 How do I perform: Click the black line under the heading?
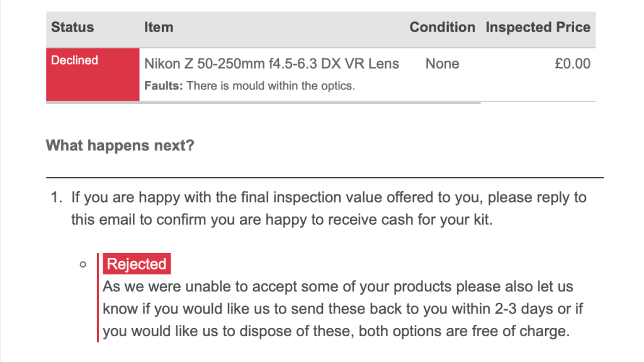click(x=325, y=178)
